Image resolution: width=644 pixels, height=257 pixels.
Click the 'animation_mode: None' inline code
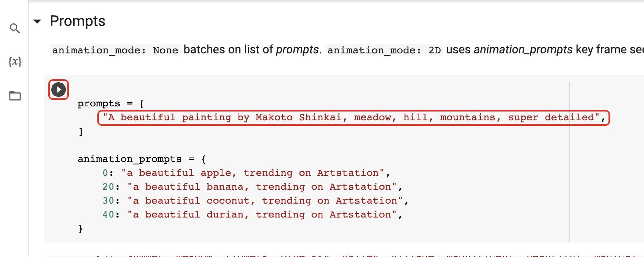point(115,50)
